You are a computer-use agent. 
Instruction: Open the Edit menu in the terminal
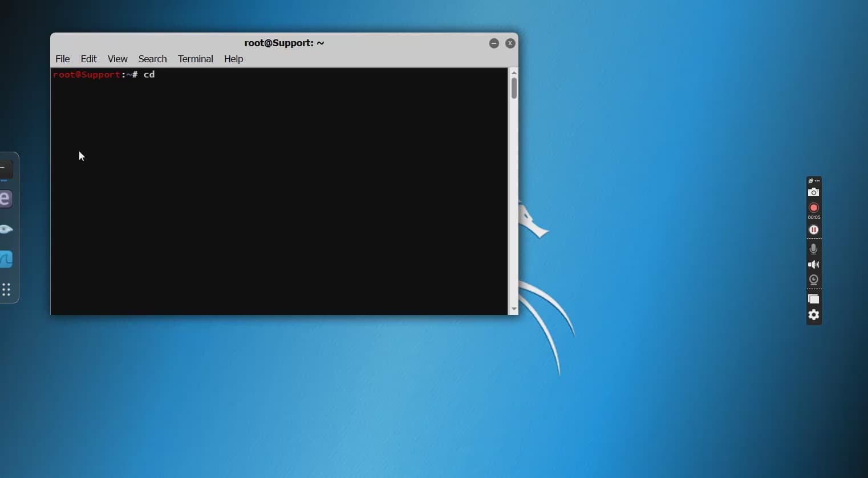click(88, 59)
